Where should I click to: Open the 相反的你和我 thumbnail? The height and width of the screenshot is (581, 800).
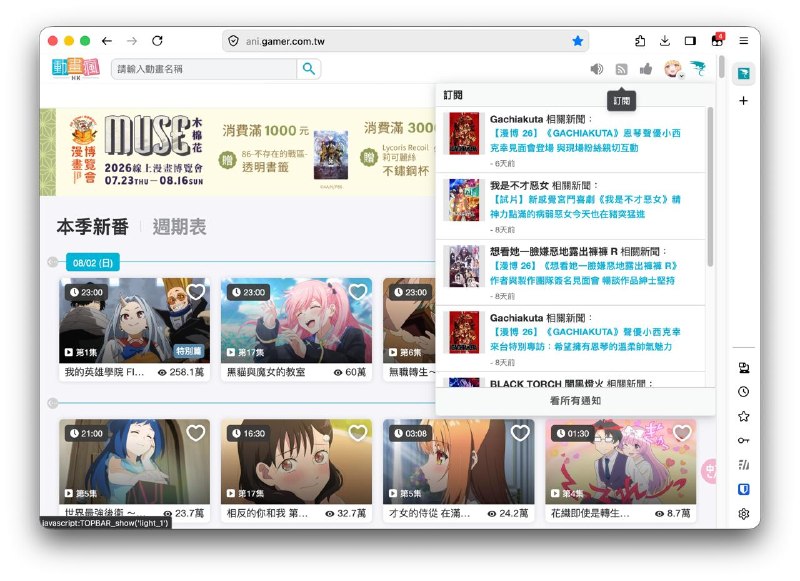pos(296,462)
